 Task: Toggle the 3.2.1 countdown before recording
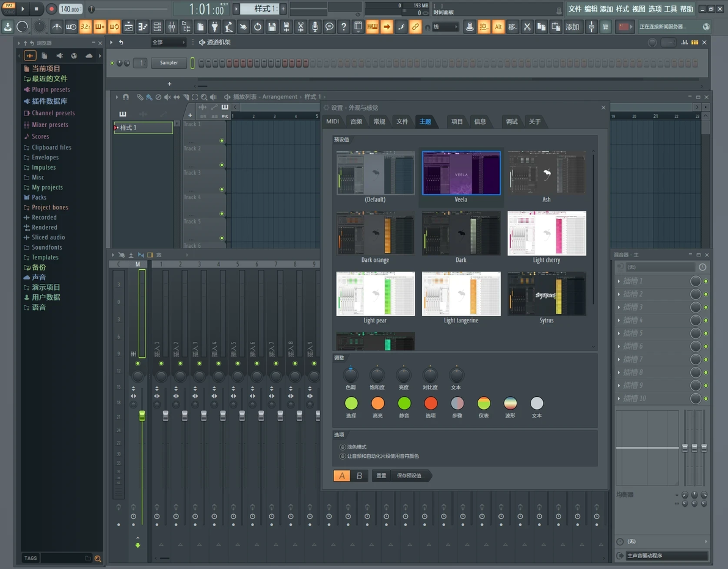pyautogui.click(x=86, y=27)
